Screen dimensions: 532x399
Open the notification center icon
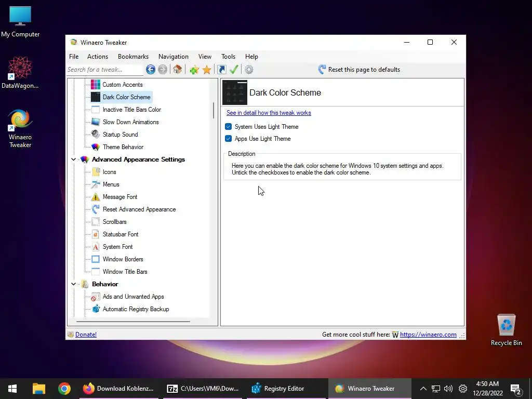516,389
